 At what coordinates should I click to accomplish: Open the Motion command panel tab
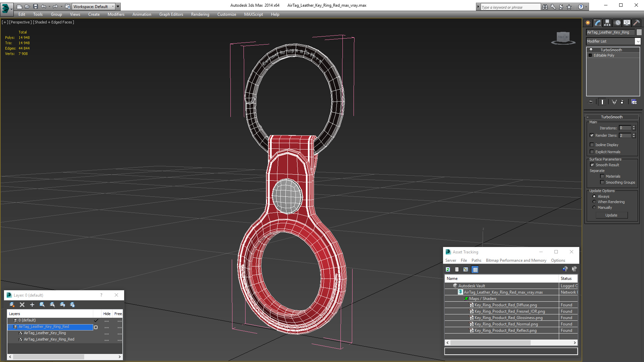pos(618,23)
